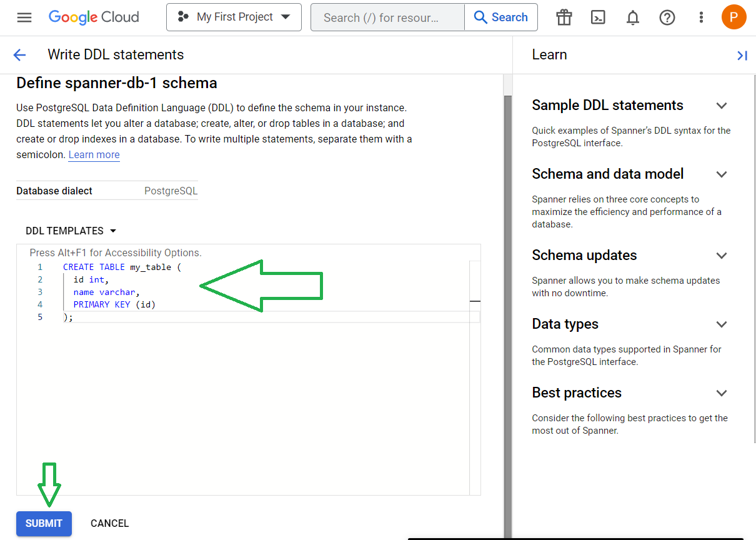Viewport: 756px width, 540px height.
Task: Activate Cloud Shell terminal icon
Action: coord(599,17)
